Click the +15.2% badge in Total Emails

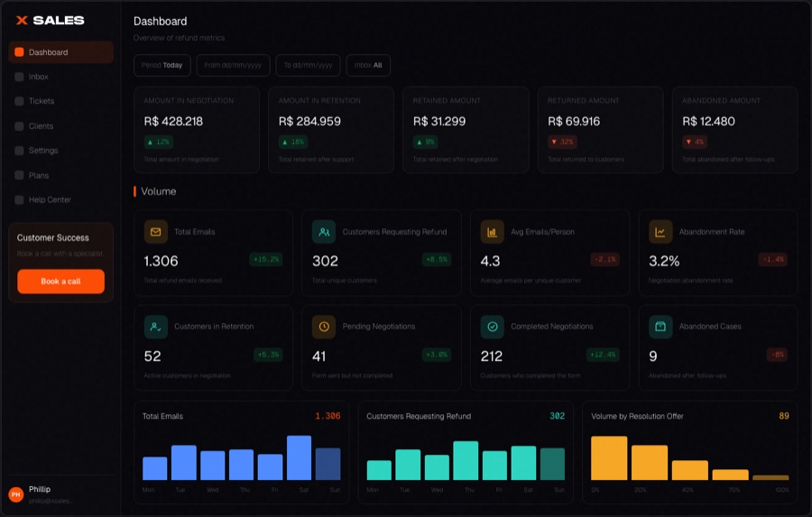pyautogui.click(x=266, y=260)
